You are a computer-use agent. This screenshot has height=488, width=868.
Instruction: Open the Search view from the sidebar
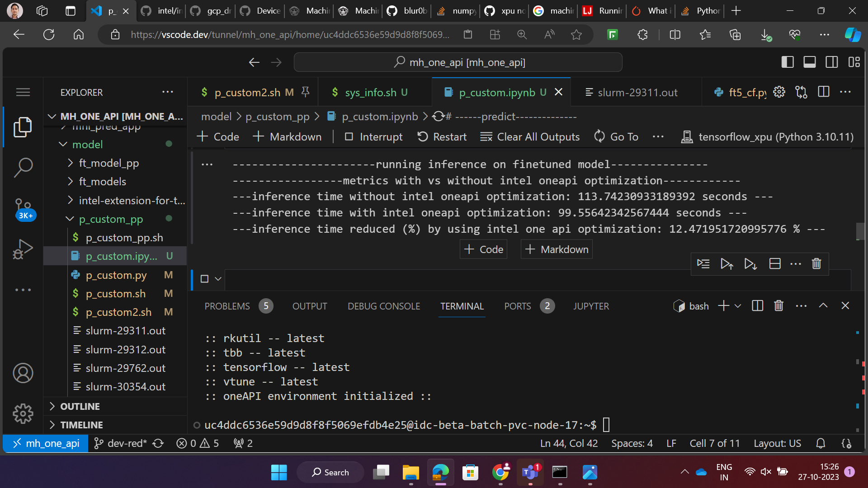[23, 168]
